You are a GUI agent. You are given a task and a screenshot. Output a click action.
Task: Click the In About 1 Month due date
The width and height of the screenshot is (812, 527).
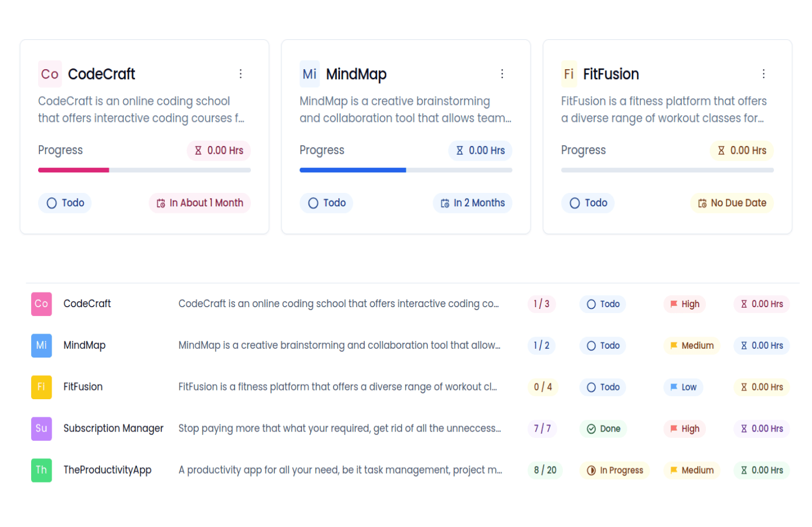199,203
